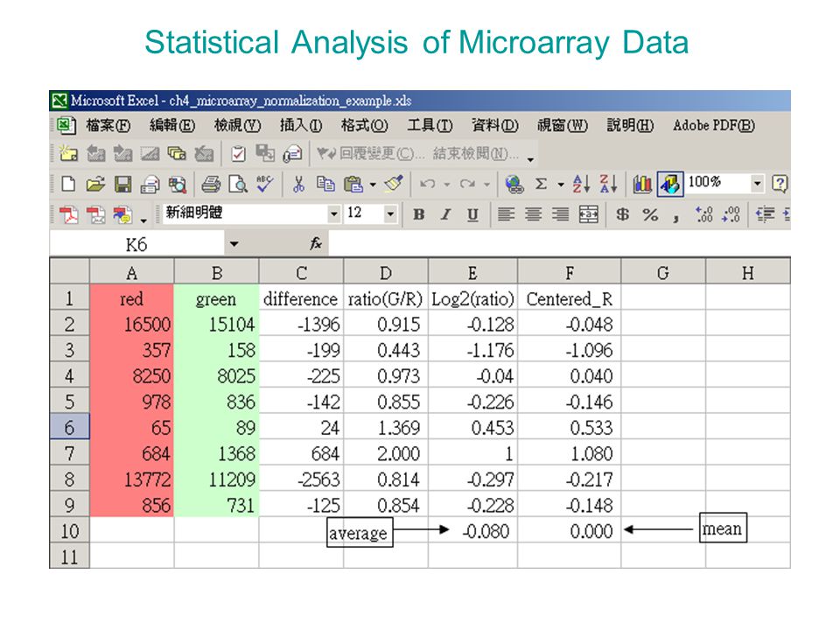
Task: Click the Name Box showing K6
Action: (x=137, y=244)
